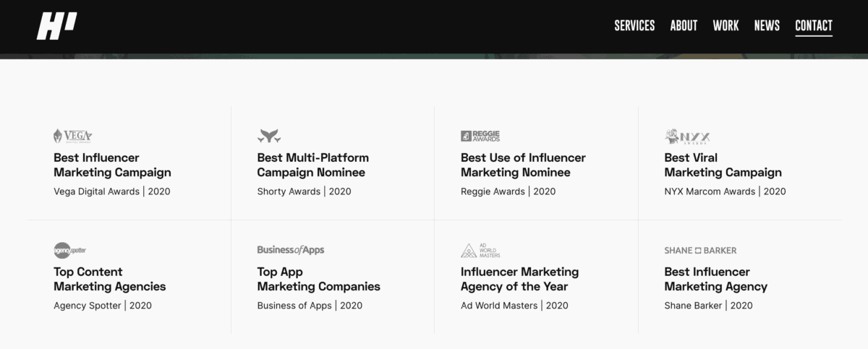Click the Shorty Awards bird logo
Image resolution: width=868 pixels, height=349 pixels.
[268, 136]
